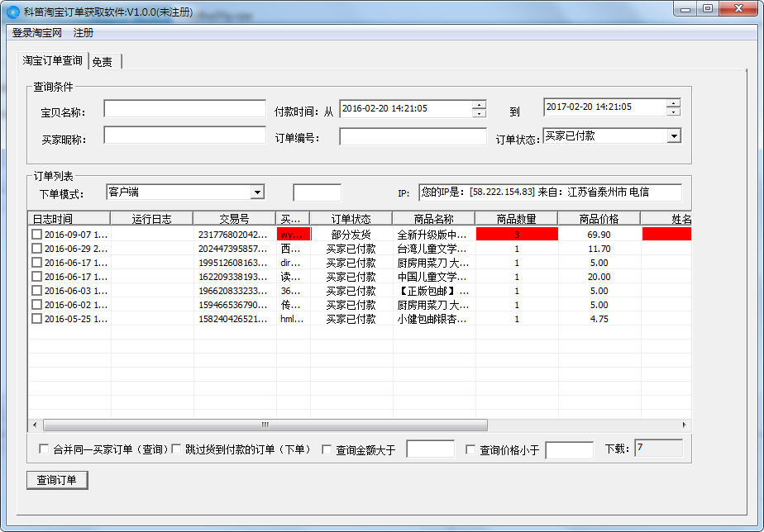Focus the 宝贝名称 input field
The width and height of the screenshot is (764, 532).
(x=184, y=109)
